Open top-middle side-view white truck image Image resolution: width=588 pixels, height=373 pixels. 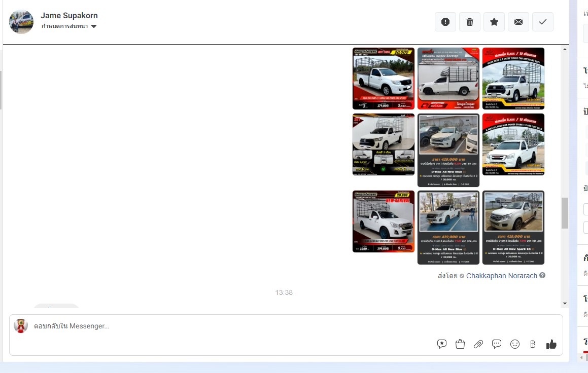[x=448, y=78]
